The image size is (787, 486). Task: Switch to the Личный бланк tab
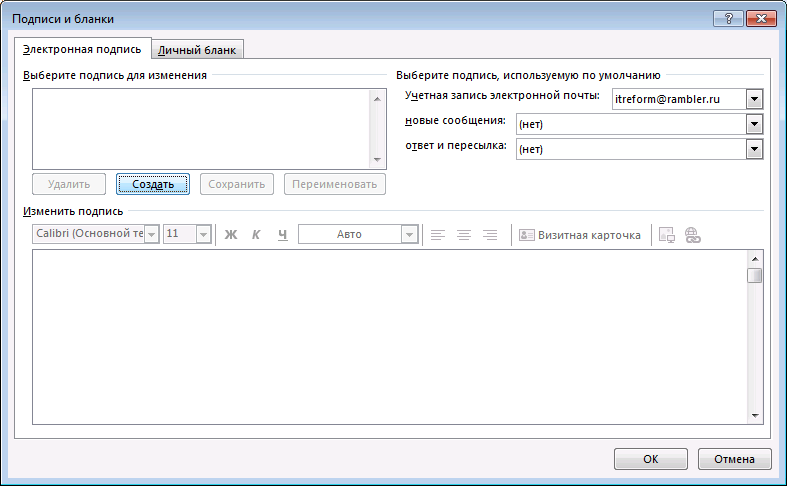click(x=197, y=50)
